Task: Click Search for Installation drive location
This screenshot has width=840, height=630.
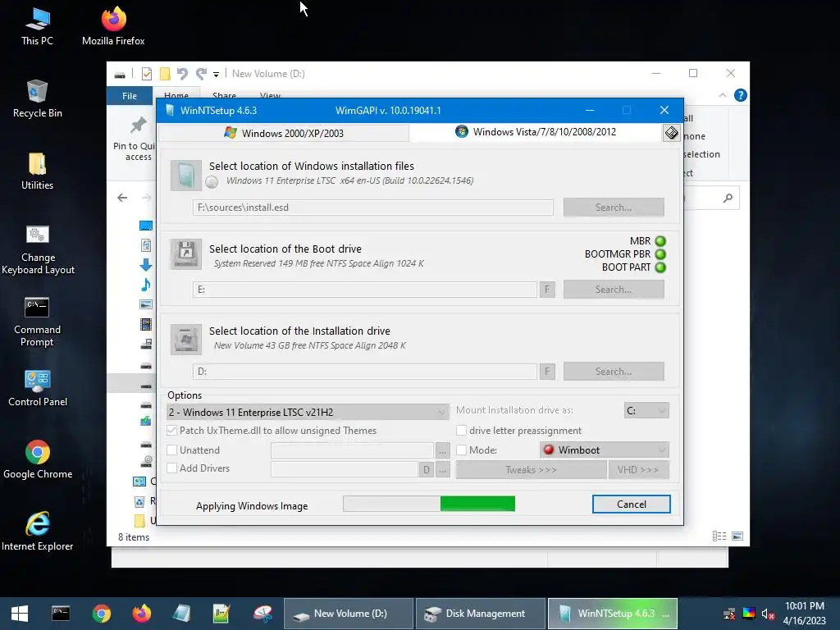Action: (614, 372)
